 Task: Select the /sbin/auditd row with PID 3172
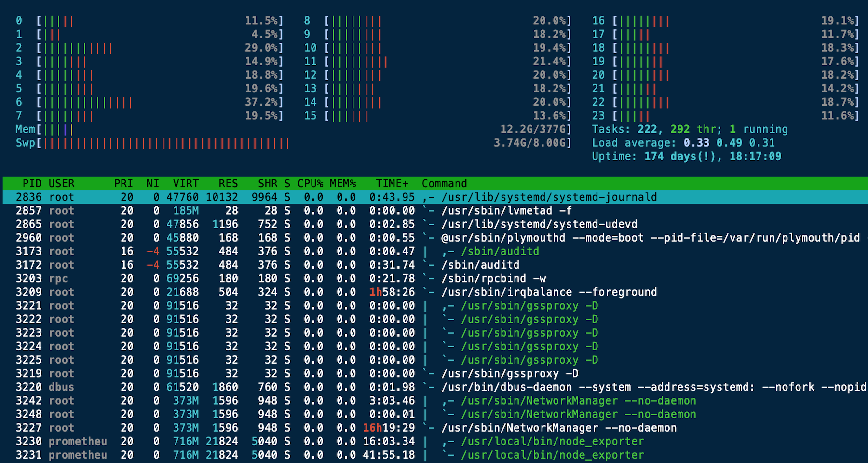435,265
